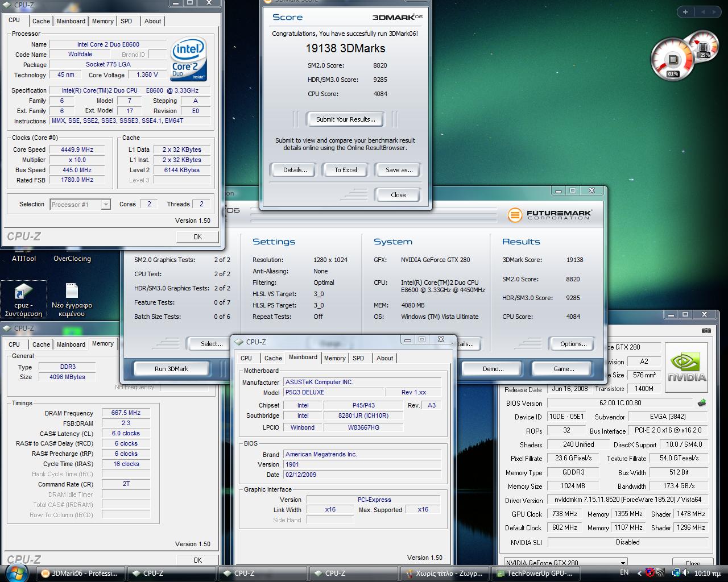Click OK in bottom-left CPU-Z Memory window
Screen dimensions: 728x582
point(197,560)
